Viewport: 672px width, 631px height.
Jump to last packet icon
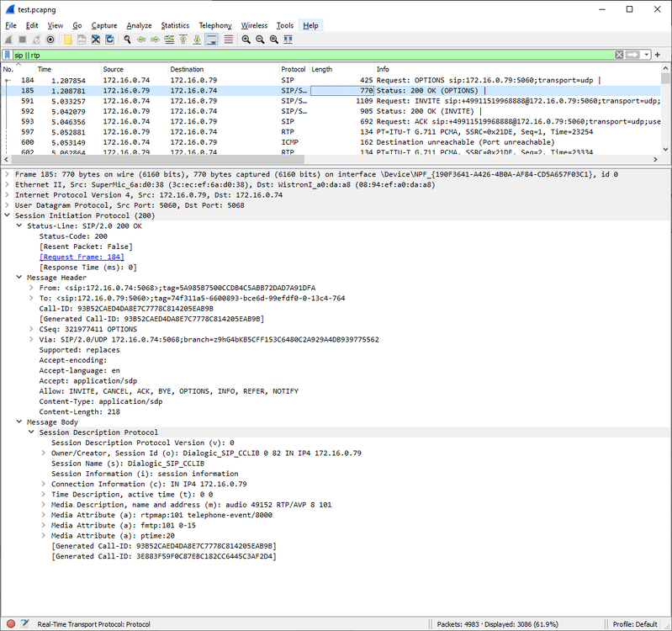pyautogui.click(x=197, y=40)
